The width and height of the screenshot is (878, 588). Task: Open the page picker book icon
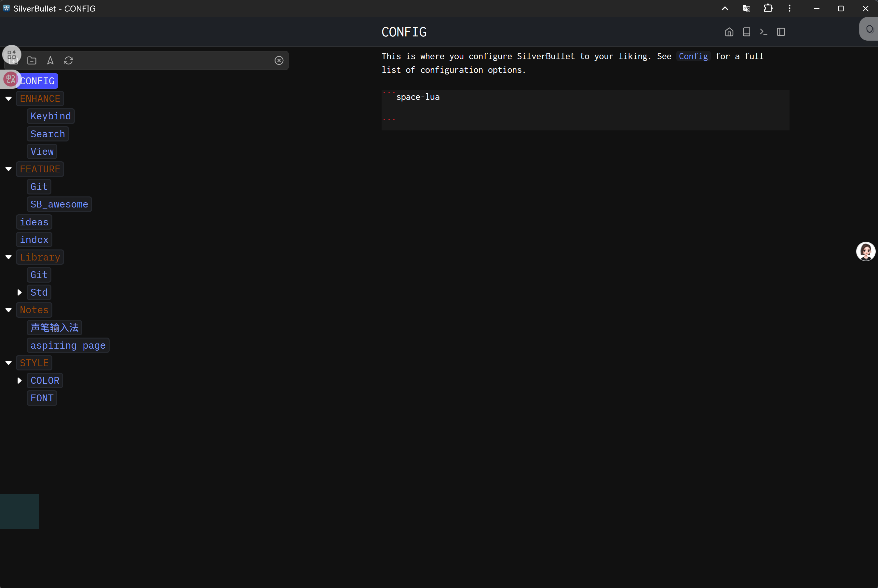click(746, 32)
